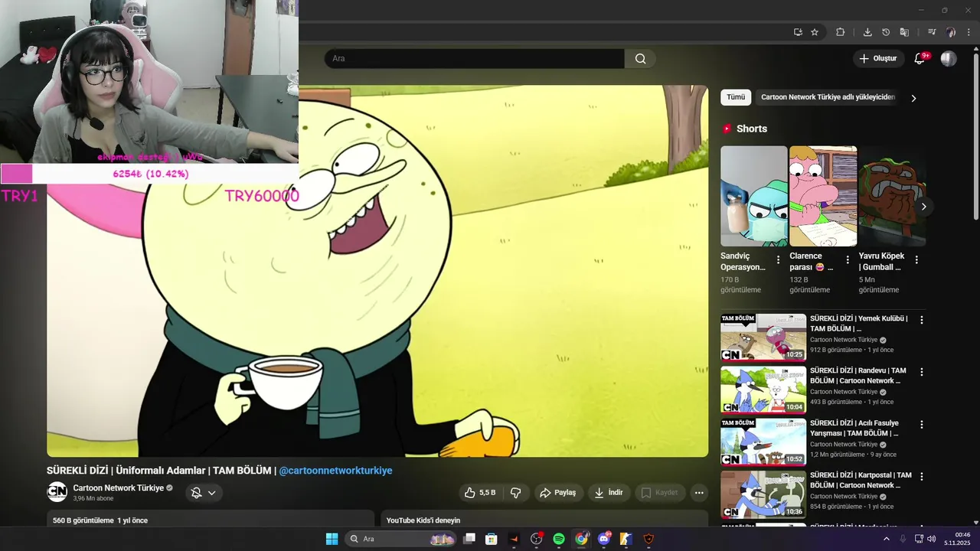Click the Cartoon Network channel logo
The height and width of the screenshot is (551, 980).
57,492
